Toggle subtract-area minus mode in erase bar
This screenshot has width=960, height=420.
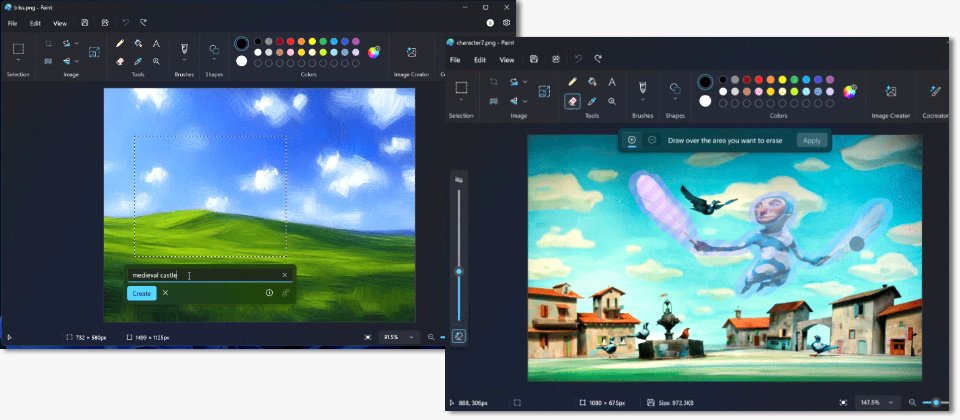[x=652, y=140]
